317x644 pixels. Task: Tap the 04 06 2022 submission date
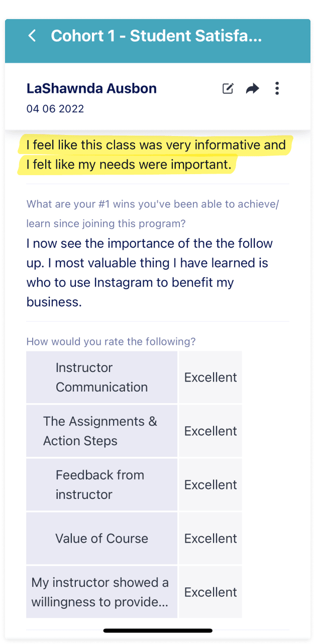click(55, 109)
